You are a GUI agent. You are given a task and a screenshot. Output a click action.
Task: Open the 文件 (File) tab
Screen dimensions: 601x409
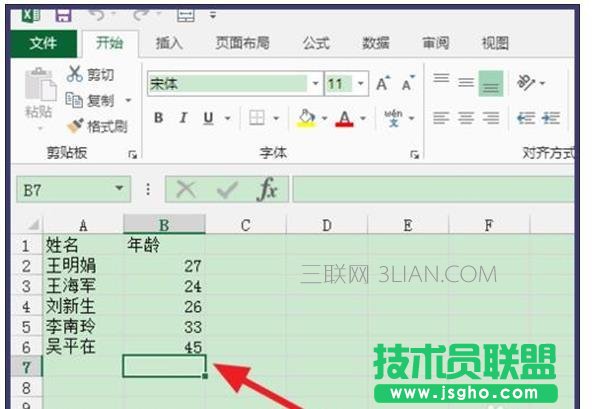coord(43,43)
